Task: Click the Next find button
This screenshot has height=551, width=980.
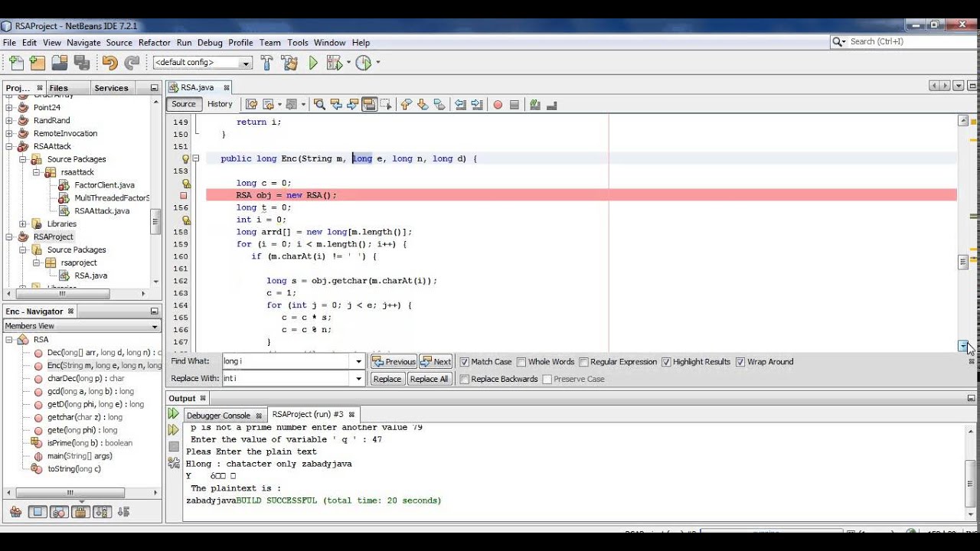Action: (x=436, y=362)
